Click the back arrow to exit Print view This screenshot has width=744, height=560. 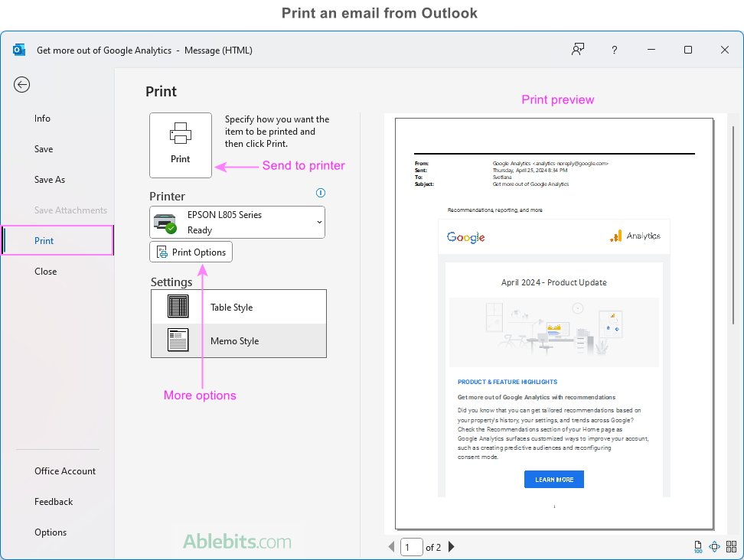click(x=22, y=85)
